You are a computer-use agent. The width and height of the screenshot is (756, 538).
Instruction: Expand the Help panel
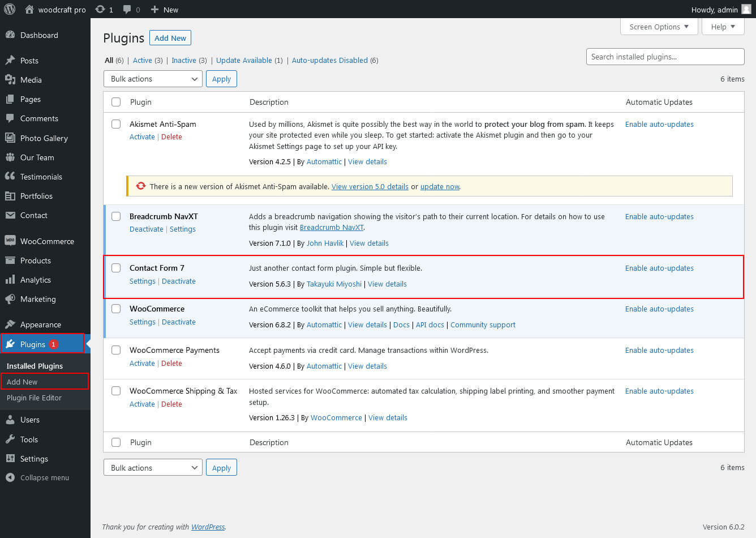pyautogui.click(x=723, y=27)
